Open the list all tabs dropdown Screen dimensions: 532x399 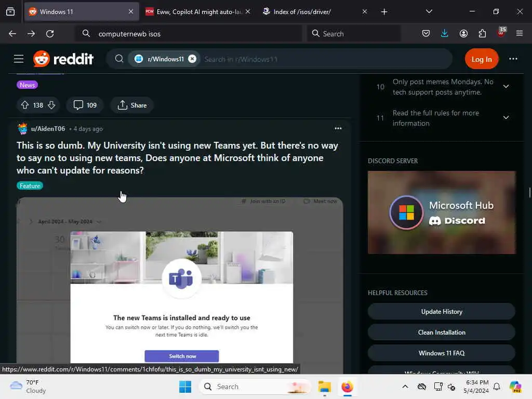point(429,11)
